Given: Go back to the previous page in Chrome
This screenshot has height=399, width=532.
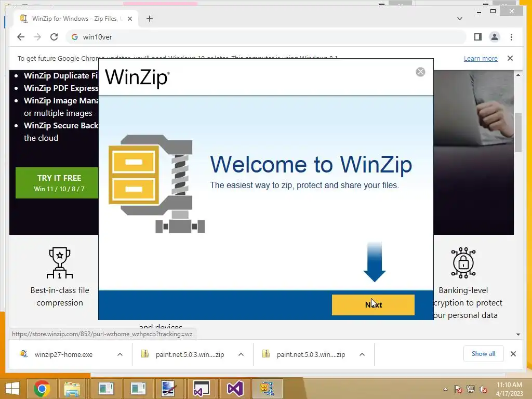Looking at the screenshot, I should [x=21, y=37].
